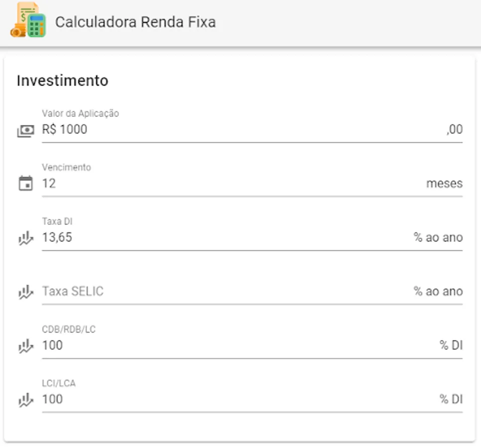Focus the Valor da Aplicação input field
The height and width of the screenshot is (448, 481).
tap(239, 130)
